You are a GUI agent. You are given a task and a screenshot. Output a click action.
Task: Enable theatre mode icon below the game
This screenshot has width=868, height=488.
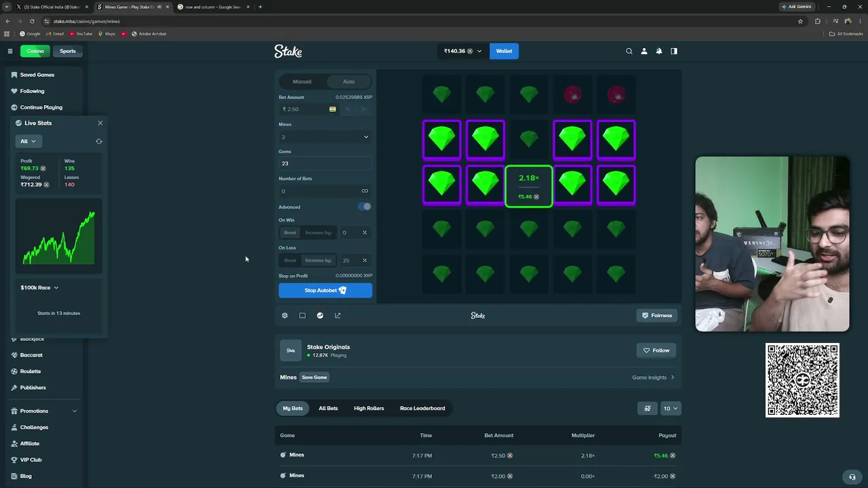coord(302,315)
